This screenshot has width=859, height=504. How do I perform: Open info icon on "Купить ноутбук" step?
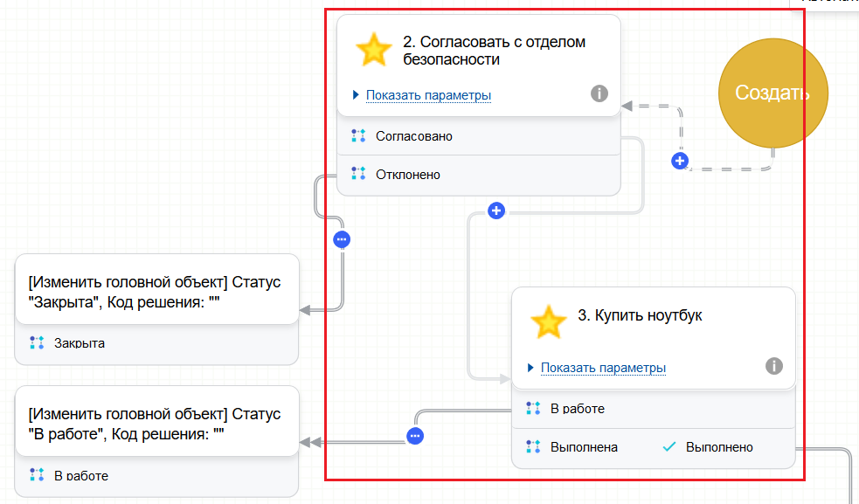click(773, 366)
